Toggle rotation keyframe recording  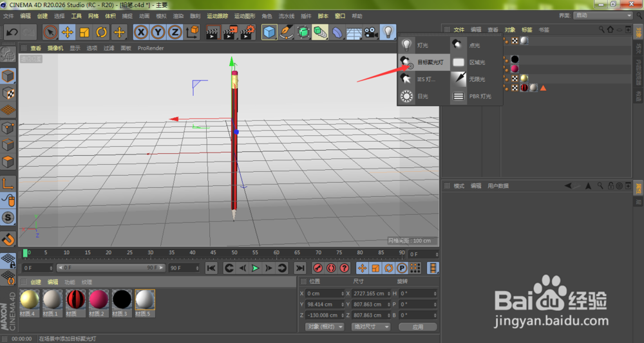(x=388, y=268)
